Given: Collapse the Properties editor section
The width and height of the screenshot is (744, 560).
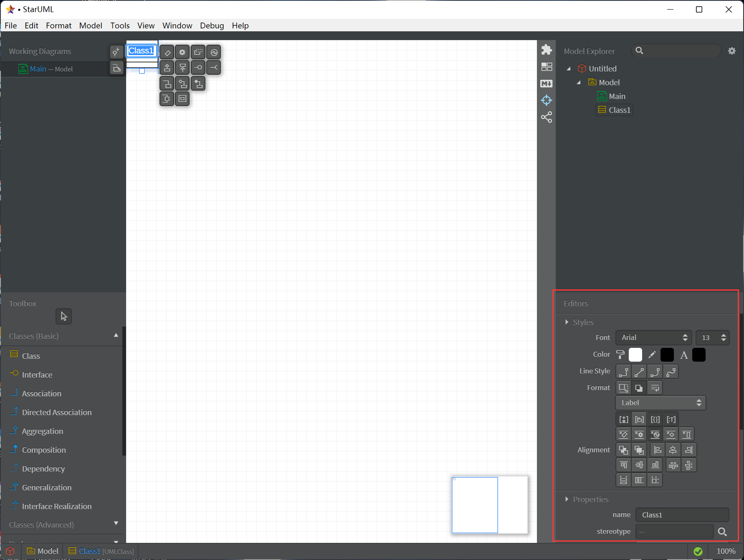Looking at the screenshot, I should tap(567, 499).
